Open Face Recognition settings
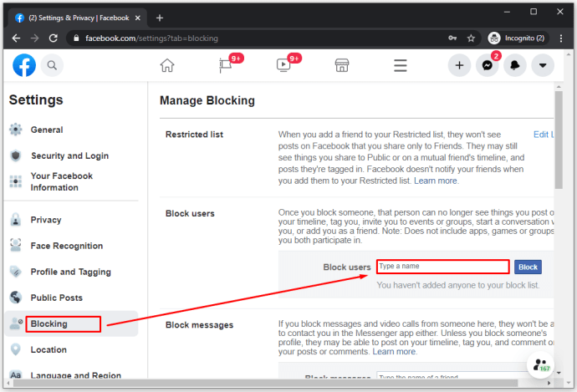The image size is (577, 392). pos(67,246)
